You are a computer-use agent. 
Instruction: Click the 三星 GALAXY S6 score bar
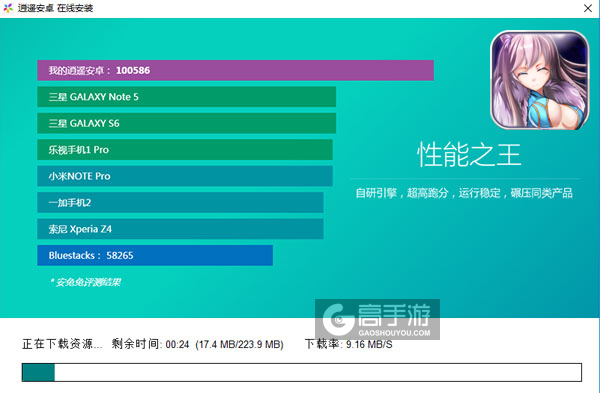186,123
